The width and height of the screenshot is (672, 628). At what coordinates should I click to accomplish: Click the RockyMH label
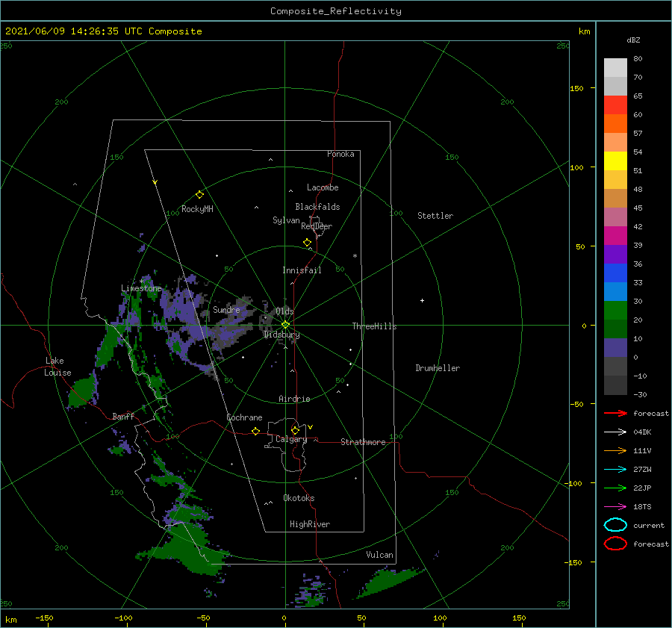pos(197,209)
